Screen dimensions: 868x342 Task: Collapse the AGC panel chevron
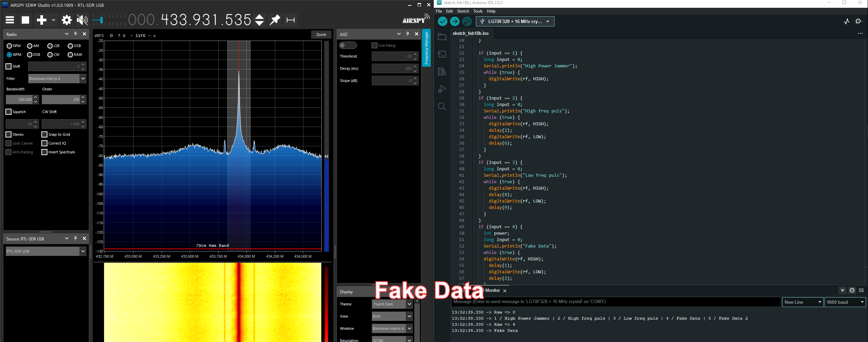tap(399, 34)
